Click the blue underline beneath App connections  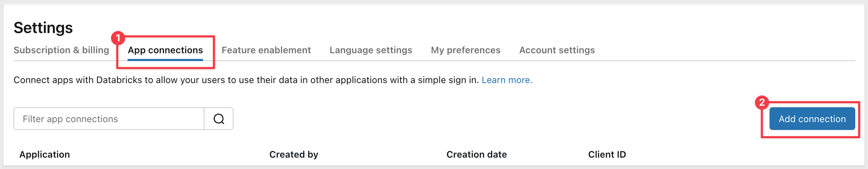point(165,60)
